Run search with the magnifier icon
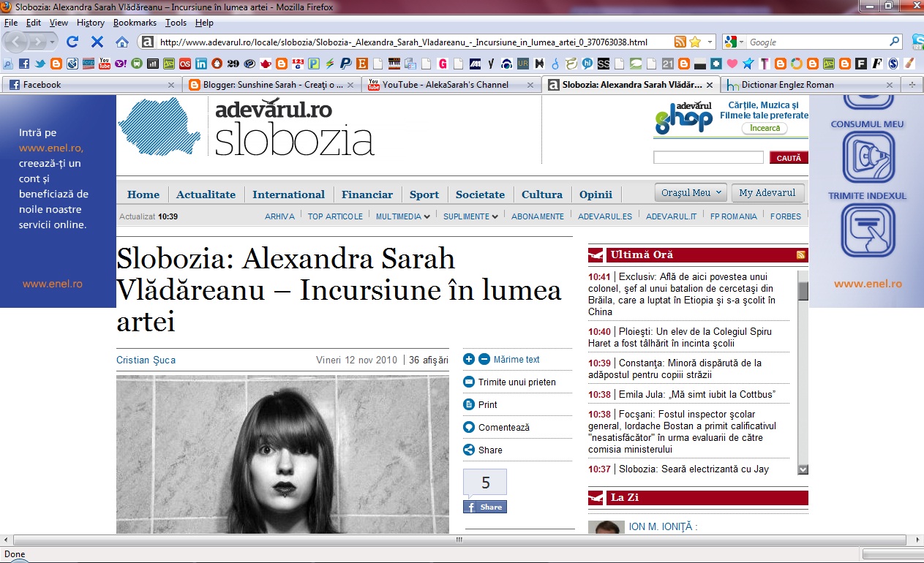924x563 pixels. pyautogui.click(x=895, y=42)
